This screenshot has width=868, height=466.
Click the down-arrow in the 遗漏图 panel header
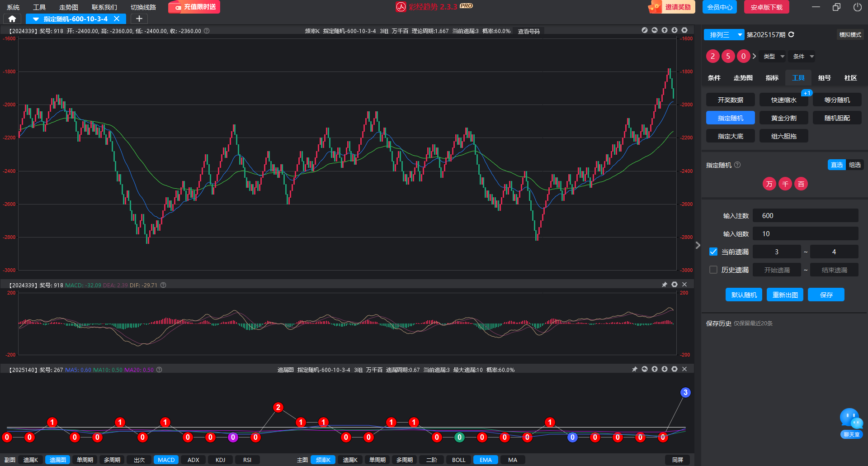click(x=665, y=369)
